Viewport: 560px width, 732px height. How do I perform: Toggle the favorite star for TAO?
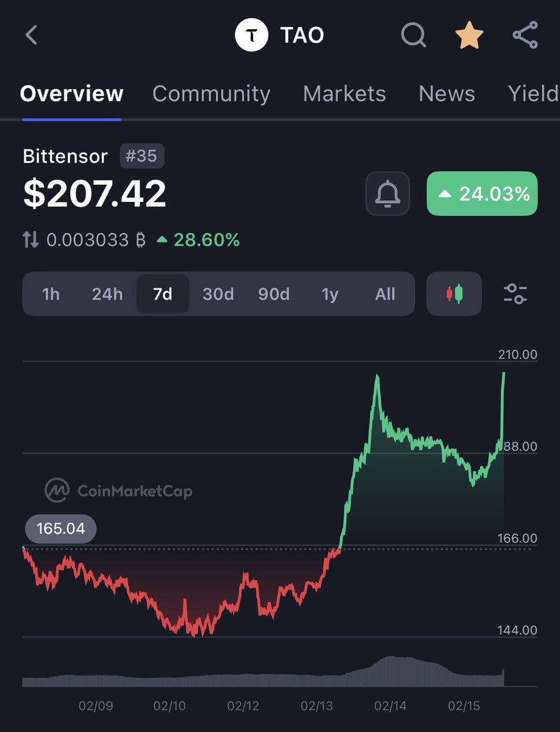[x=470, y=35]
